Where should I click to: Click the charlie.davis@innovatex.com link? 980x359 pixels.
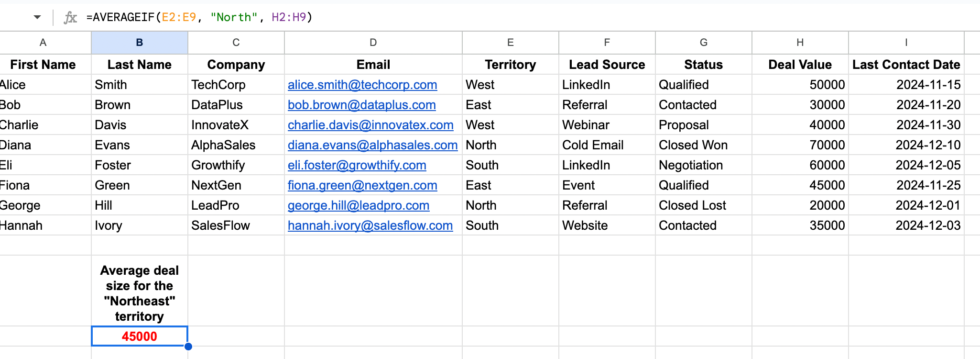tap(370, 125)
